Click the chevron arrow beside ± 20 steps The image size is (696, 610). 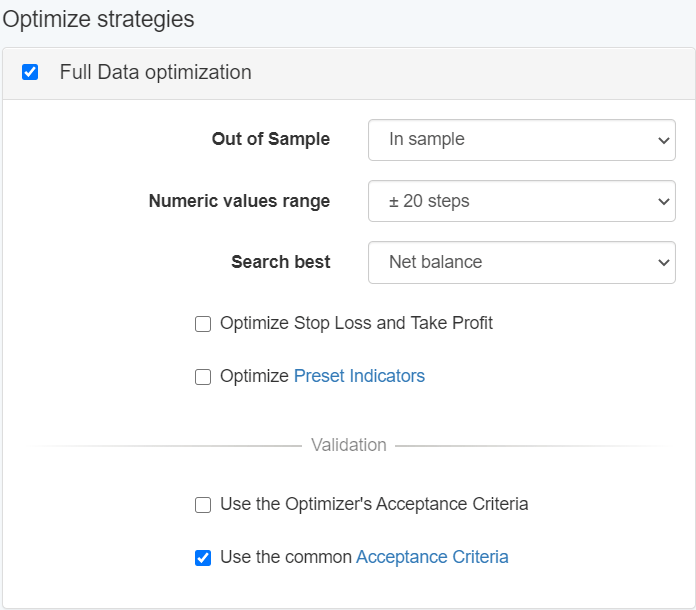click(664, 201)
